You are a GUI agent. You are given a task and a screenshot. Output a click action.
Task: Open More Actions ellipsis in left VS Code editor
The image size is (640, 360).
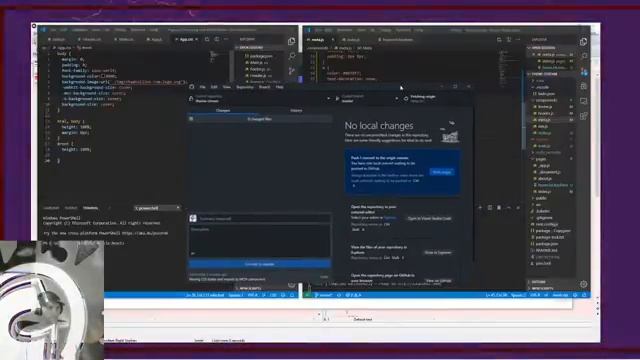point(226,40)
